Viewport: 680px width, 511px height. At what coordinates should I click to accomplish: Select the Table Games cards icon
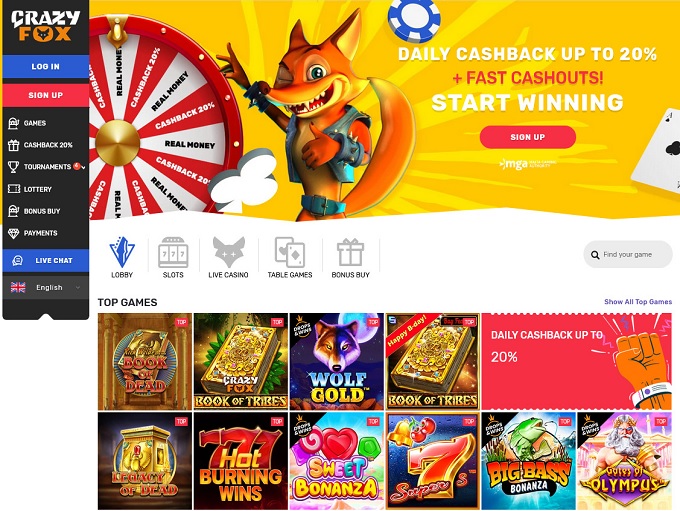(x=290, y=252)
